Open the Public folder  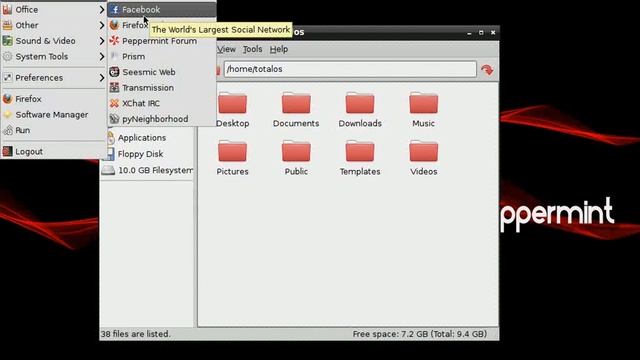click(x=296, y=158)
